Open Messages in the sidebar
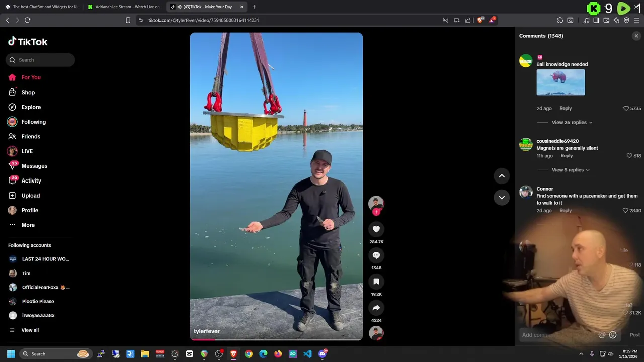Image resolution: width=644 pixels, height=362 pixels. tap(34, 166)
